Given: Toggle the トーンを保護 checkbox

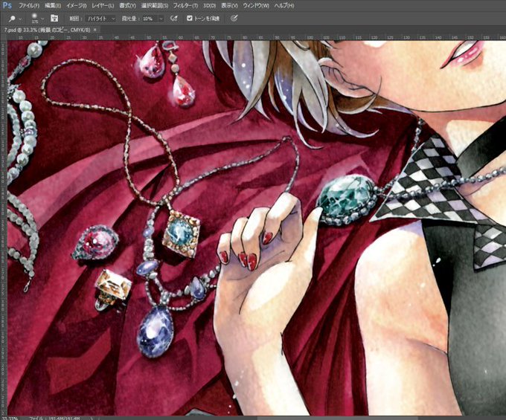Looking at the screenshot, I should (x=190, y=19).
